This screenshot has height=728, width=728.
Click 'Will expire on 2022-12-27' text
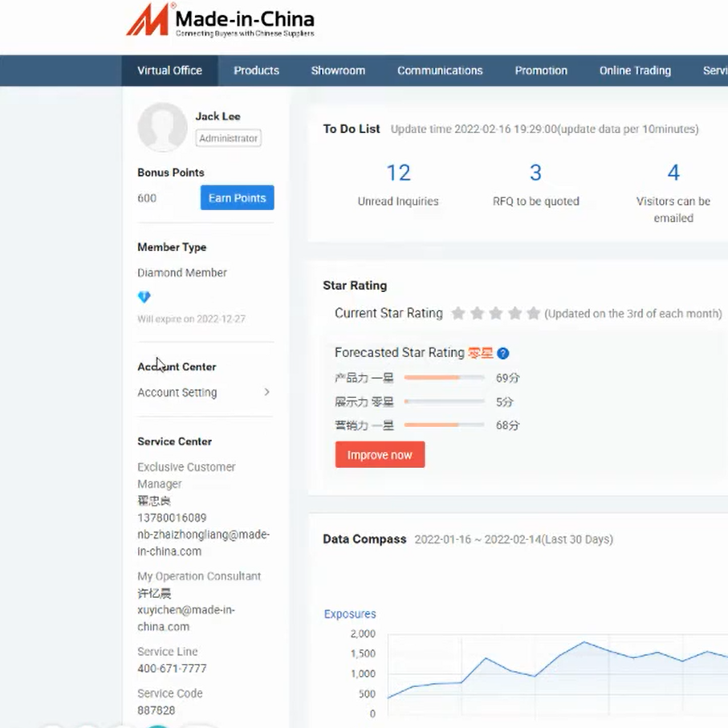[191, 319]
